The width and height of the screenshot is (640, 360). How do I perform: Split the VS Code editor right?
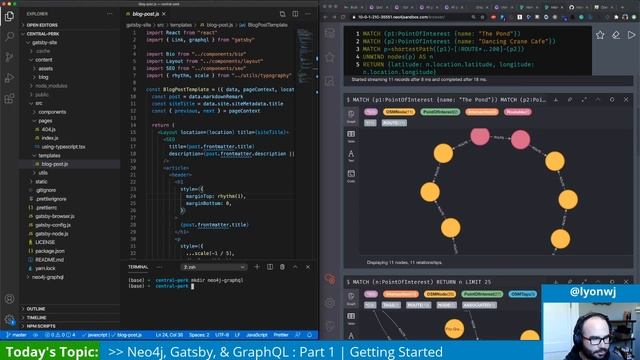pos(295,14)
